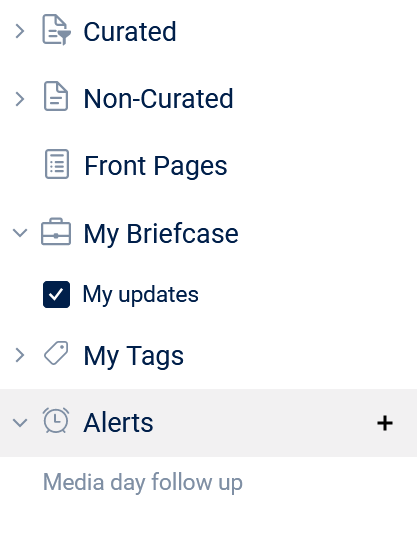
Task: Expand the Curated section chevron
Action: (20, 31)
